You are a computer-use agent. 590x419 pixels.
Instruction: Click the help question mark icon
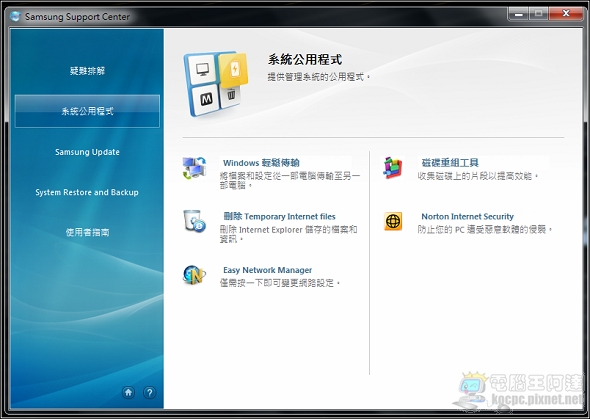coord(149,393)
